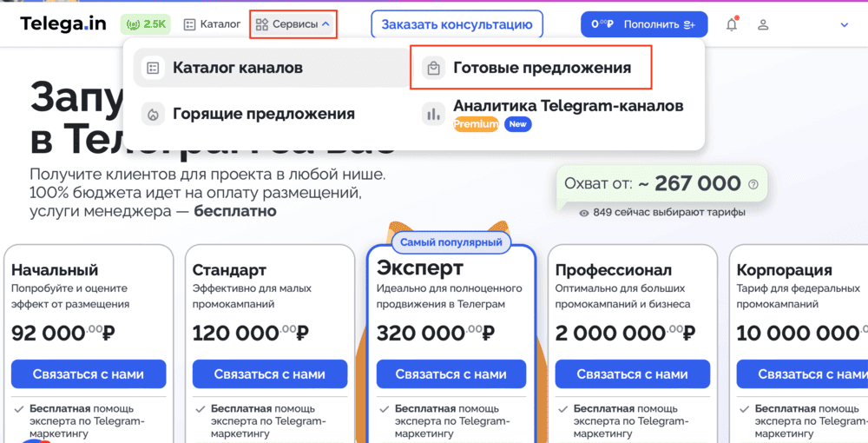This screenshot has height=443, width=868.
Task: Click the shopping bag icon for Готовые предложения
Action: click(433, 68)
